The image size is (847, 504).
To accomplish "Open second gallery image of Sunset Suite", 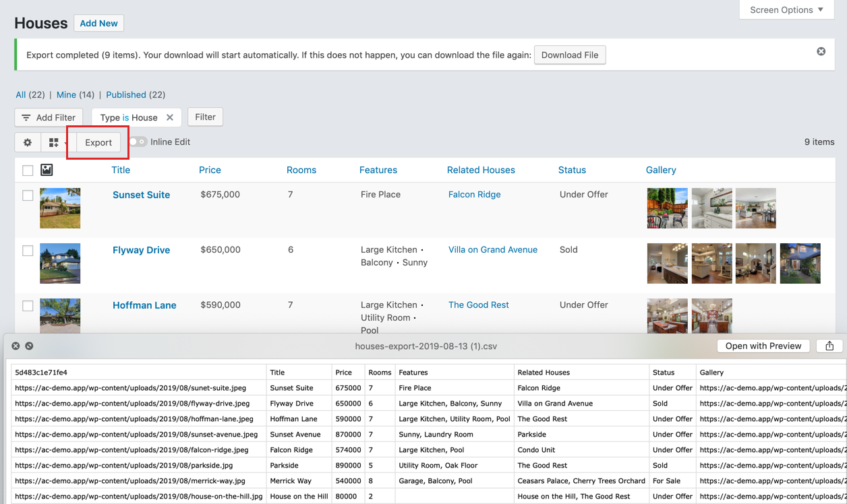I will click(712, 208).
